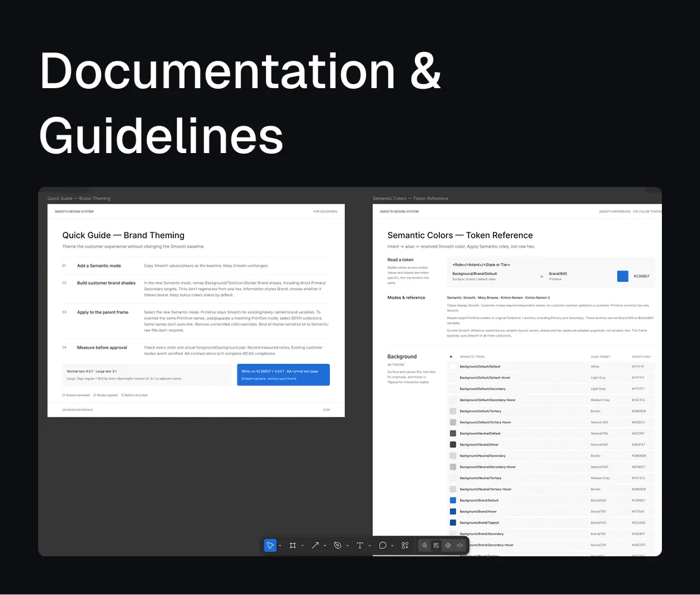700x595 pixels.
Task: Select the Quick Guide — Brand Theming frame label
Action: click(79, 198)
